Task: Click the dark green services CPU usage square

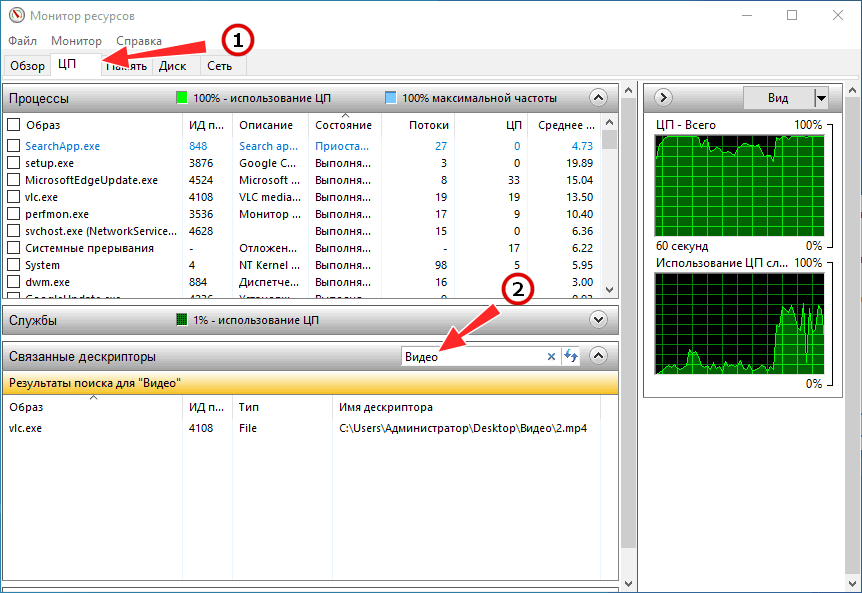Action: point(182,320)
